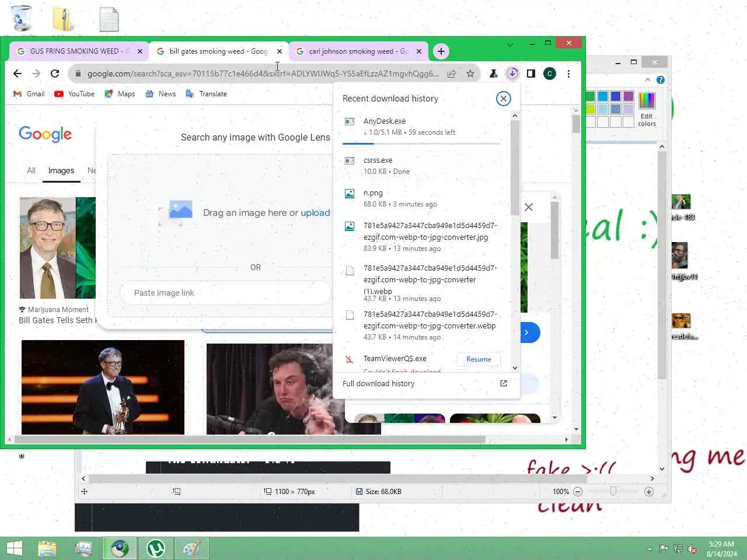Open File Explorer from the taskbar
747x560 pixels.
[x=47, y=548]
